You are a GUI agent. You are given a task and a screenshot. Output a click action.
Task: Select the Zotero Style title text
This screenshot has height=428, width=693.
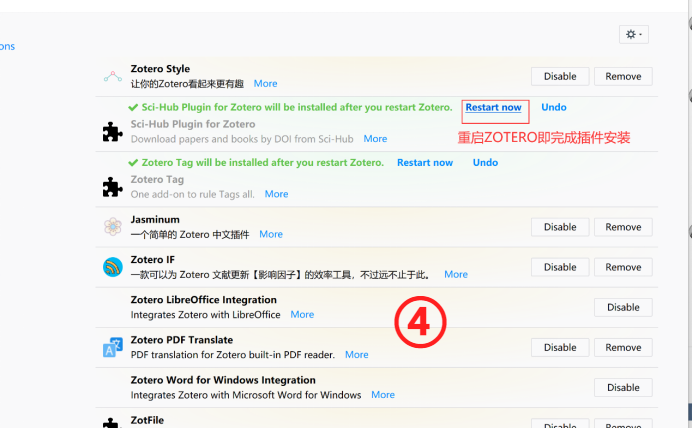tap(160, 69)
